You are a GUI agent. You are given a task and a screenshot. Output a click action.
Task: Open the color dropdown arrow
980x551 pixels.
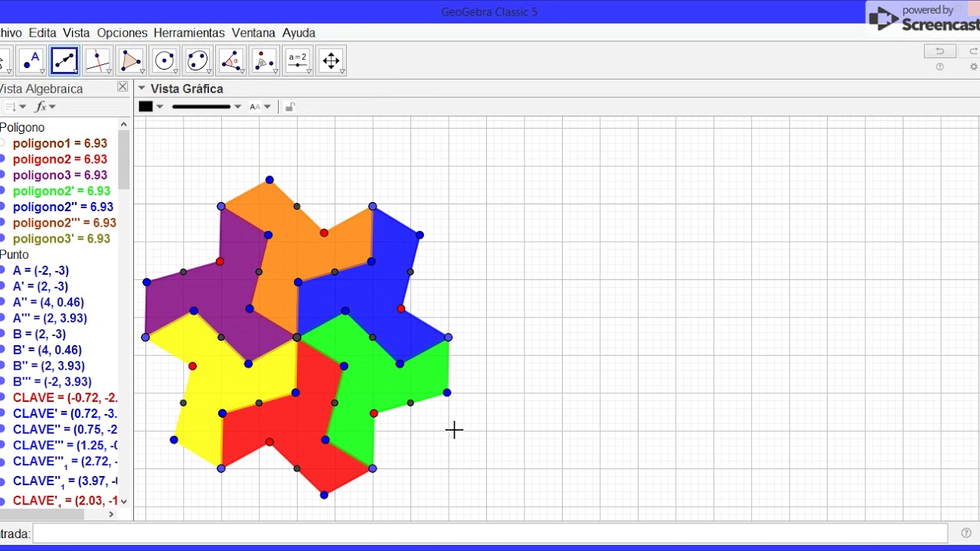tap(160, 106)
